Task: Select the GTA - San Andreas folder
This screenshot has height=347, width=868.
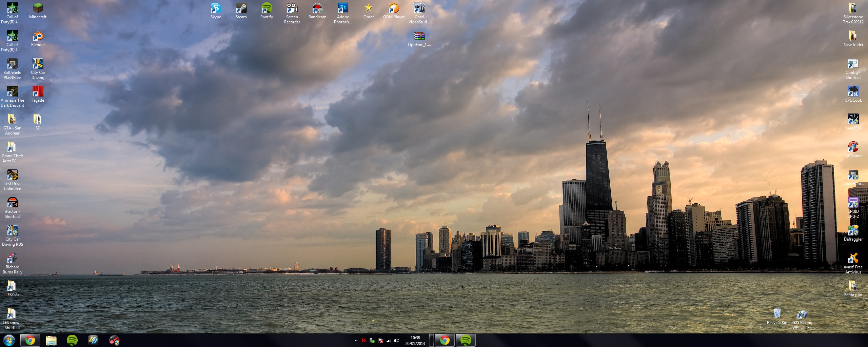Action: [x=12, y=124]
